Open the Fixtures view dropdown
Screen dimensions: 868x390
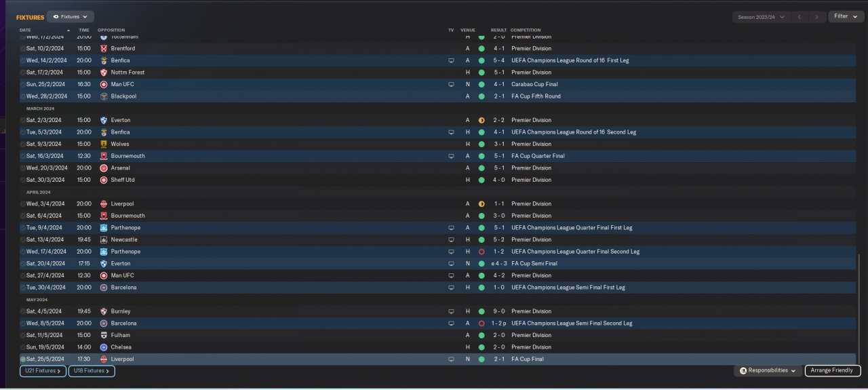pos(71,16)
